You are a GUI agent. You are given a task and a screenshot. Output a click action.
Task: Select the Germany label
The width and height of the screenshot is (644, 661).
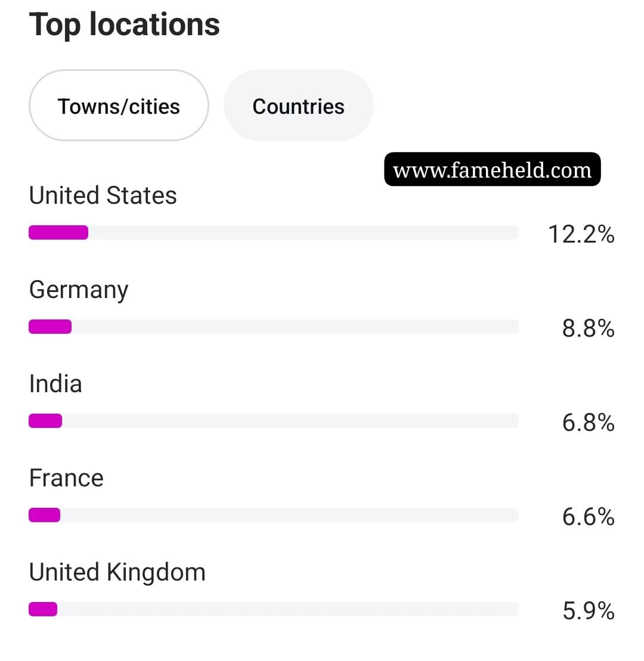point(79,291)
